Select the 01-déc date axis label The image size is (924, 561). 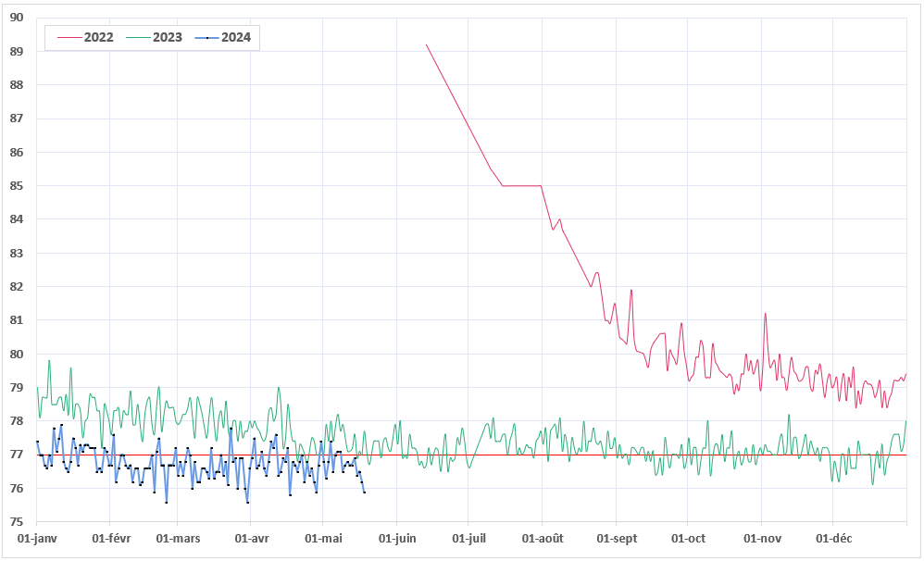click(x=832, y=538)
